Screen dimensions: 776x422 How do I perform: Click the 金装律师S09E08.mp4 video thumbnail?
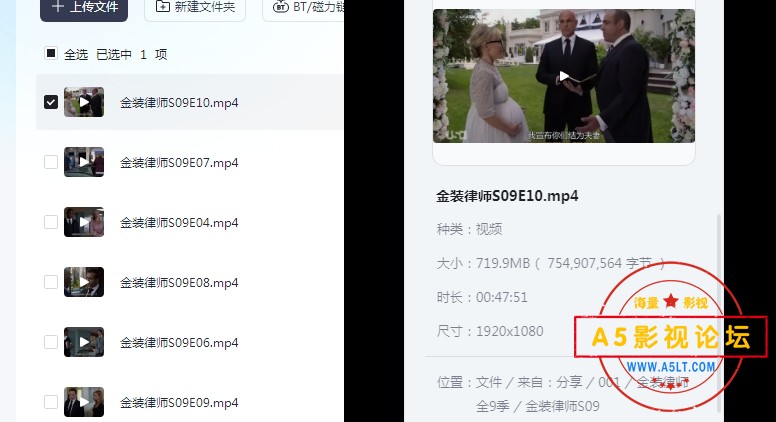[84, 282]
